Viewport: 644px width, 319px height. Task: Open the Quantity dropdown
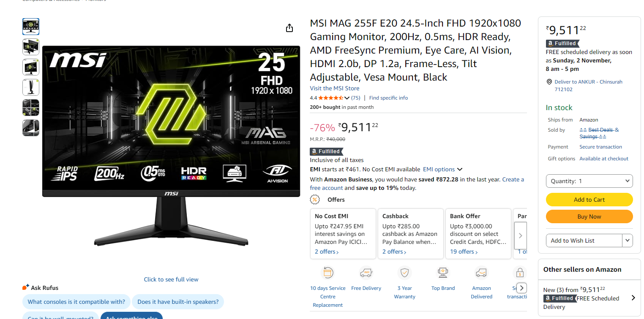(589, 181)
